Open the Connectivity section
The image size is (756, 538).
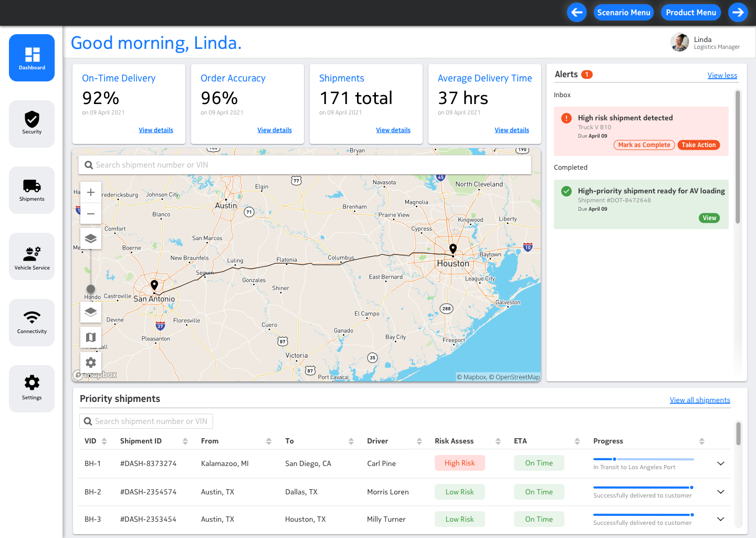pyautogui.click(x=32, y=323)
